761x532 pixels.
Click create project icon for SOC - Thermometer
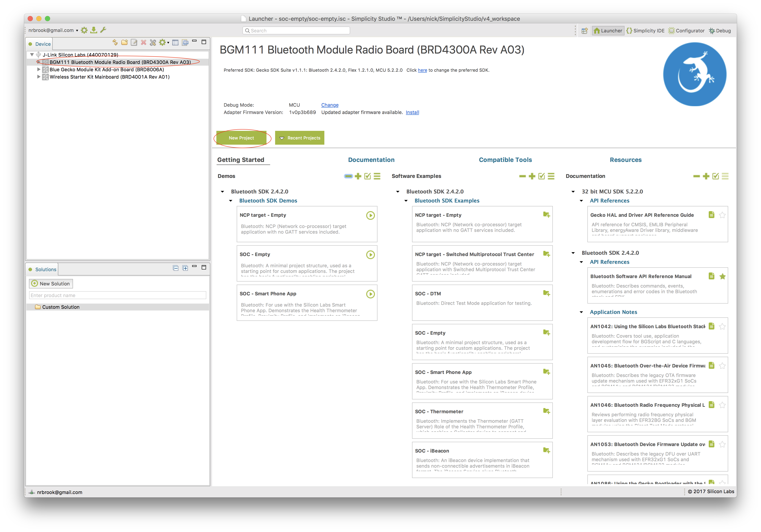pos(547,411)
